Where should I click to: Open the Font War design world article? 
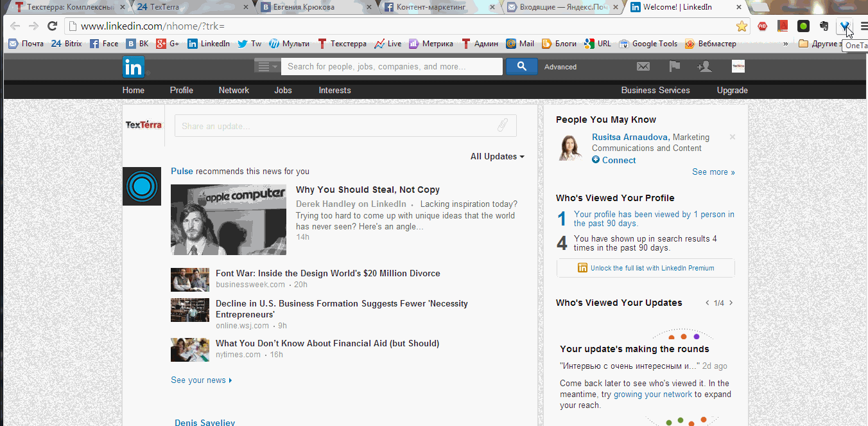click(328, 273)
